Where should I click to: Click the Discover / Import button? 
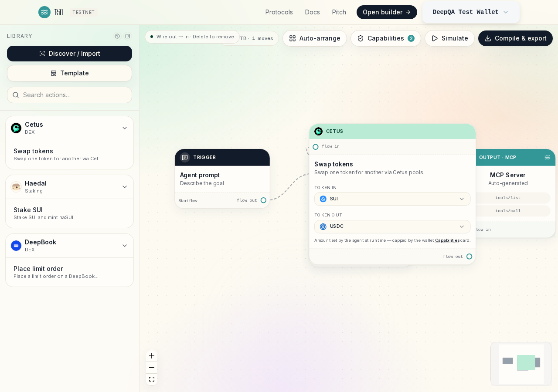point(70,54)
